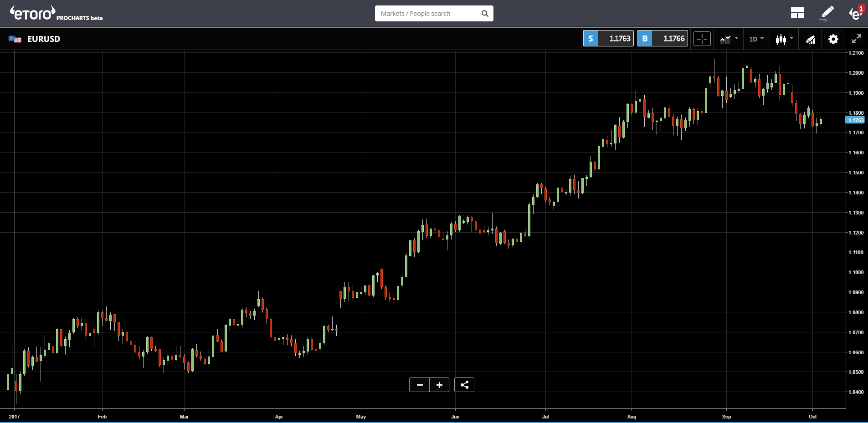Click the Sep date axis label
This screenshot has width=868, height=423.
tap(726, 417)
